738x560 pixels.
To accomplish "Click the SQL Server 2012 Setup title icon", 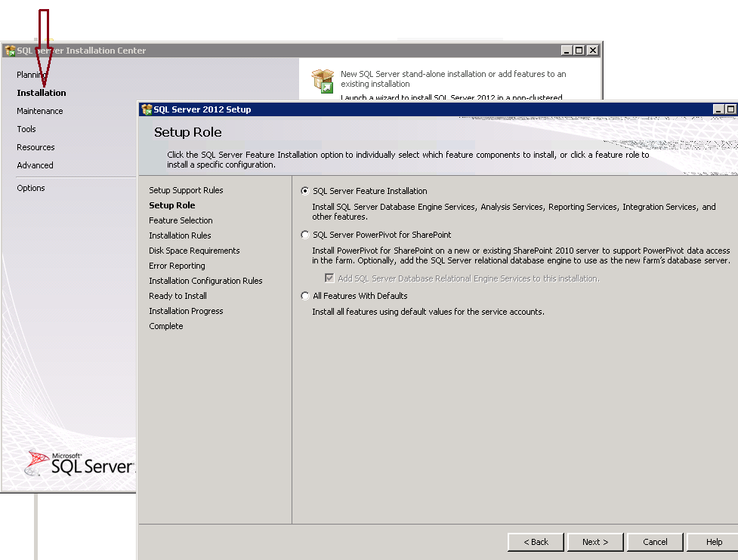I will 147,109.
